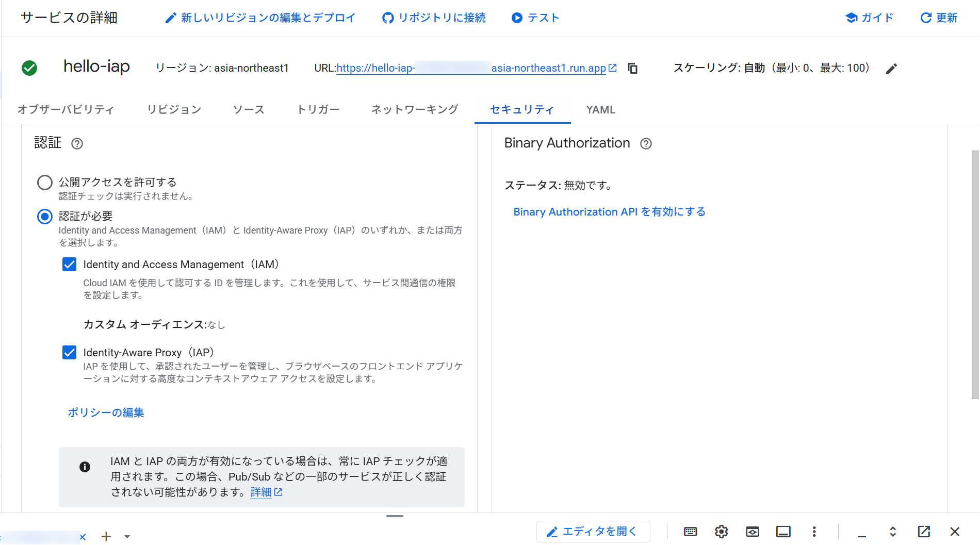This screenshot has width=980, height=545.
Task: Click the ポリシーの編集 link
Action: [x=106, y=412]
